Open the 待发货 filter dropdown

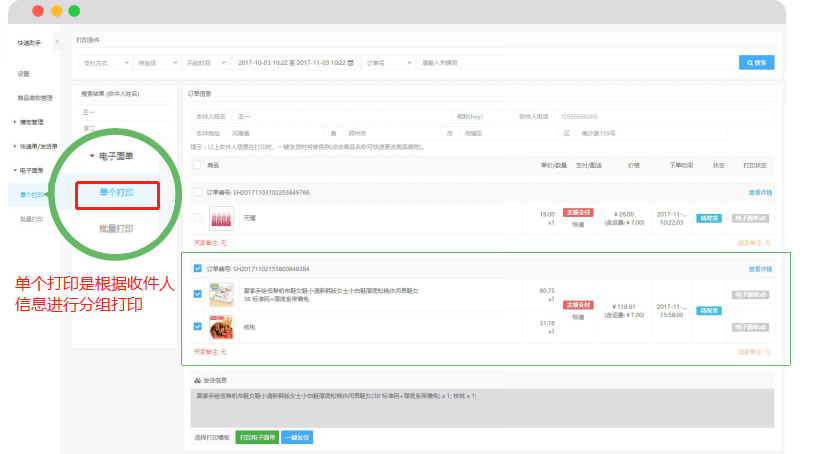(x=157, y=62)
